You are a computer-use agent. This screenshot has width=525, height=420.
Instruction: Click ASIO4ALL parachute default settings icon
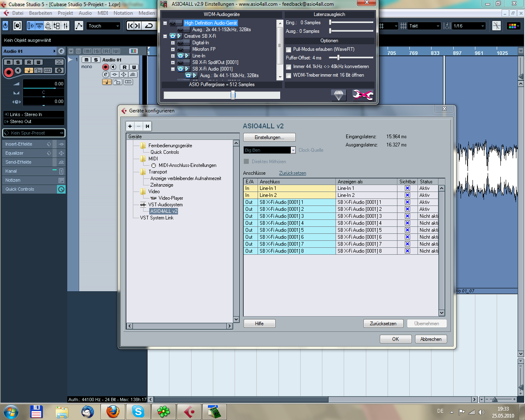coord(338,95)
